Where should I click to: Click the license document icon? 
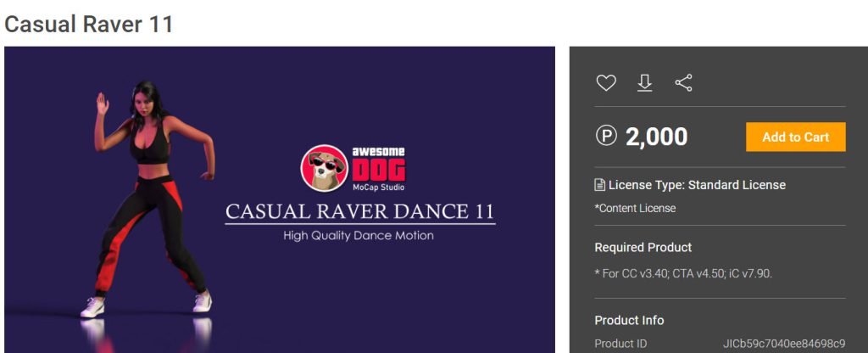tap(599, 184)
